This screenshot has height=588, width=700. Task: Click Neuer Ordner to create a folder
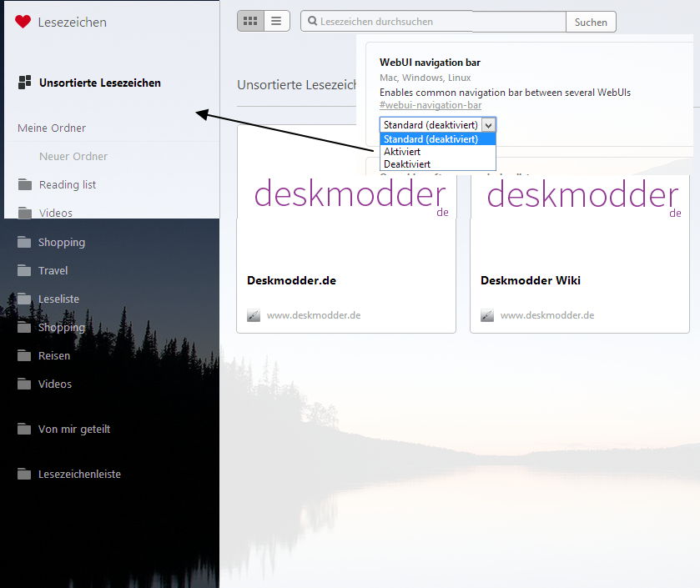coord(73,156)
